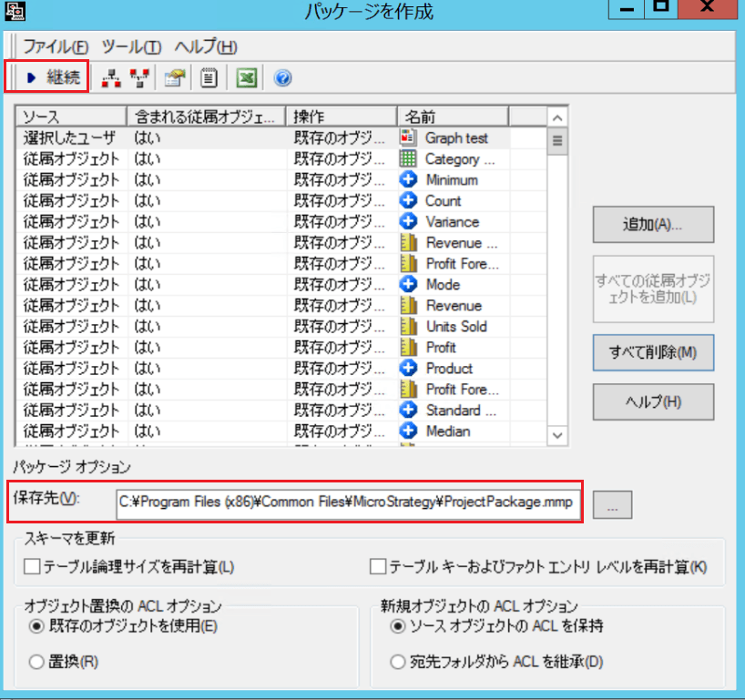
Task: Choose 宛先フォルダから ACL を継承(D) radio option
Action: point(397,662)
